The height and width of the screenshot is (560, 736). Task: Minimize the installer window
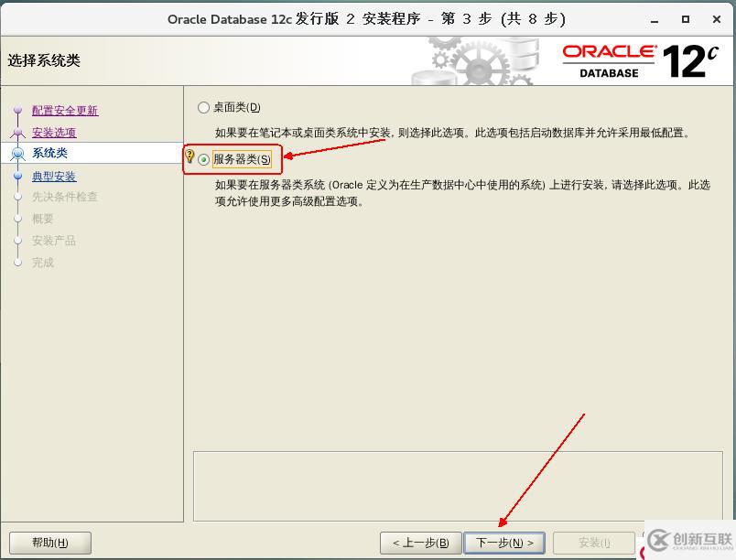[655, 19]
